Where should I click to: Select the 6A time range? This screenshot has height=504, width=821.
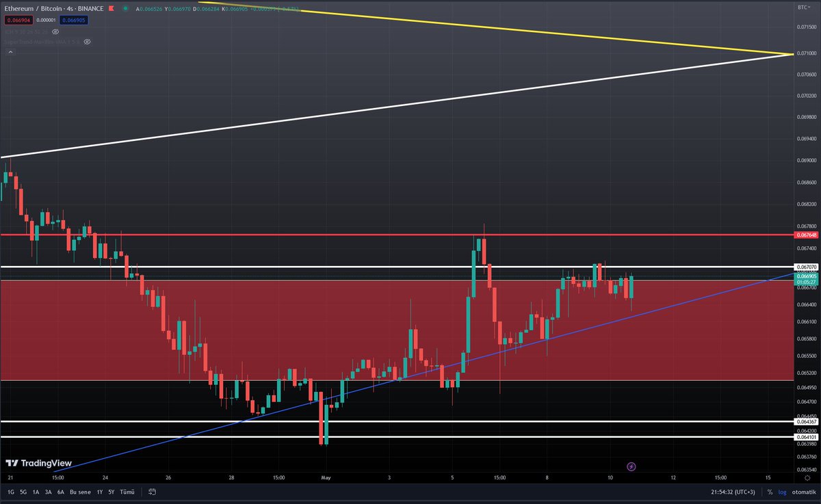(x=60, y=492)
